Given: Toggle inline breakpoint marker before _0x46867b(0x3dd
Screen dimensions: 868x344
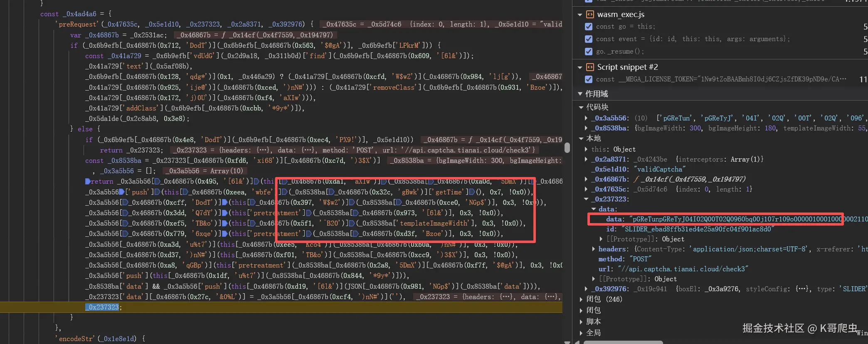Looking at the screenshot, I should [126, 213].
